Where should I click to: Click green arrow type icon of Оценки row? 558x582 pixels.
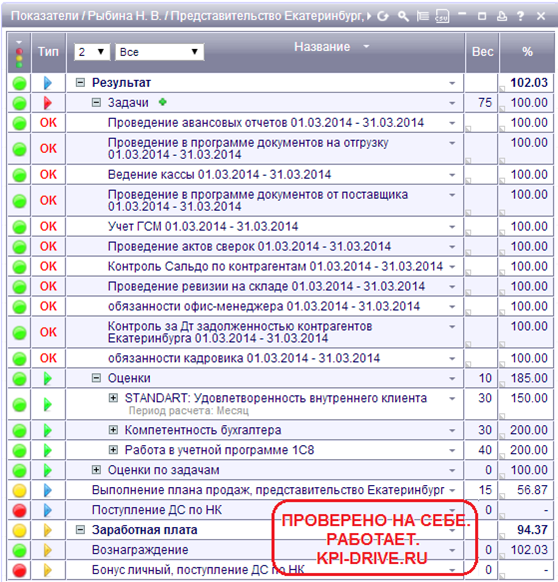point(48,379)
